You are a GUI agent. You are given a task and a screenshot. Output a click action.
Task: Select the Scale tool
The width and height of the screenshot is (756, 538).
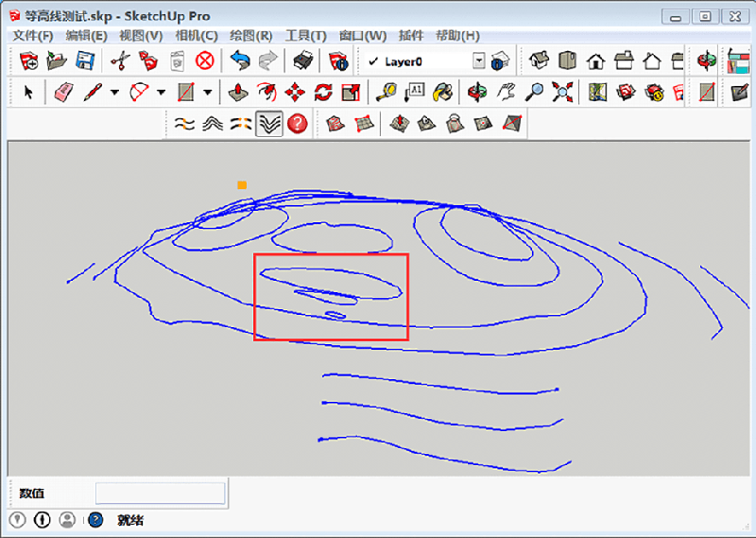(x=351, y=92)
